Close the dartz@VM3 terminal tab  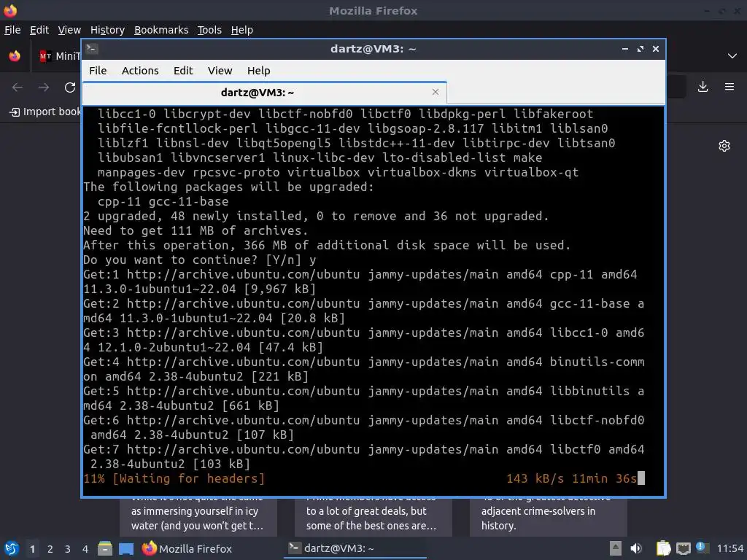point(435,92)
